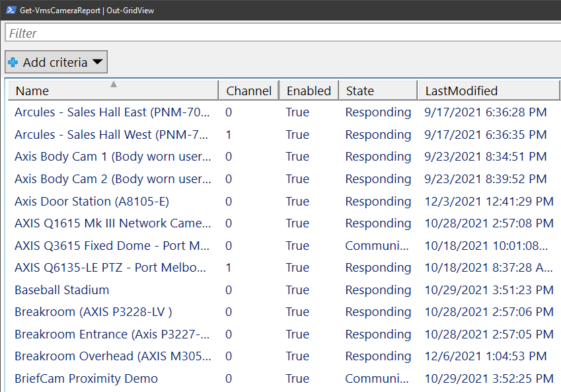Click the 12/6/2021 1:04:53 PM timestamp
Screen dimensions: 561x392
point(486,356)
